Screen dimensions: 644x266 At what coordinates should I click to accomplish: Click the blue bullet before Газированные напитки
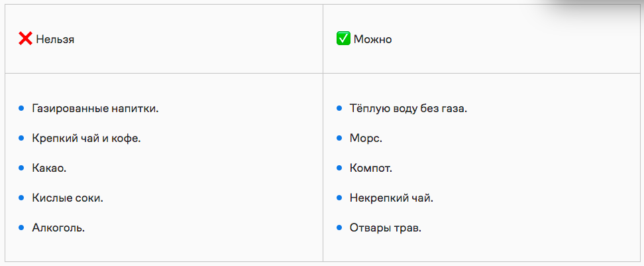(22, 108)
